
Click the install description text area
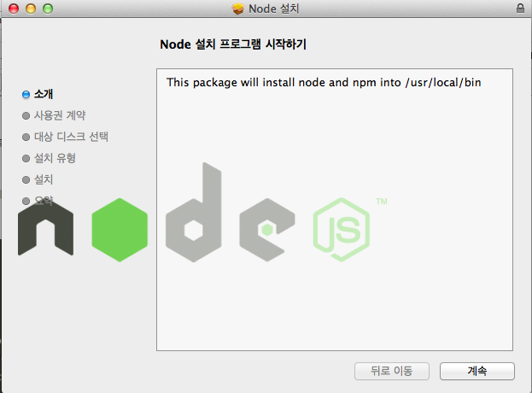pyautogui.click(x=335, y=209)
